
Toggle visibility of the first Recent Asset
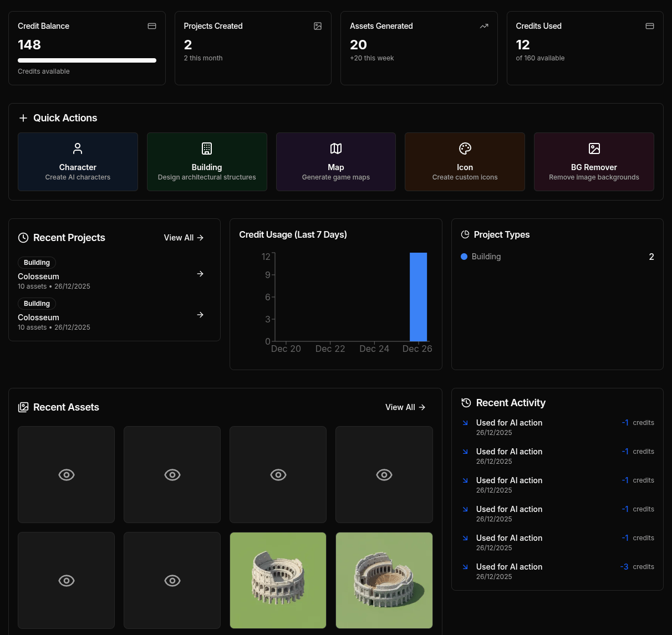66,475
